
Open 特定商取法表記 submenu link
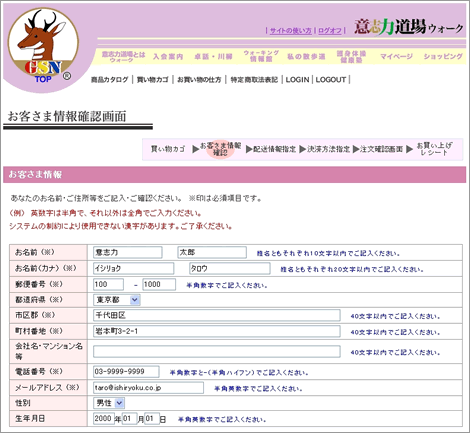[x=254, y=80]
